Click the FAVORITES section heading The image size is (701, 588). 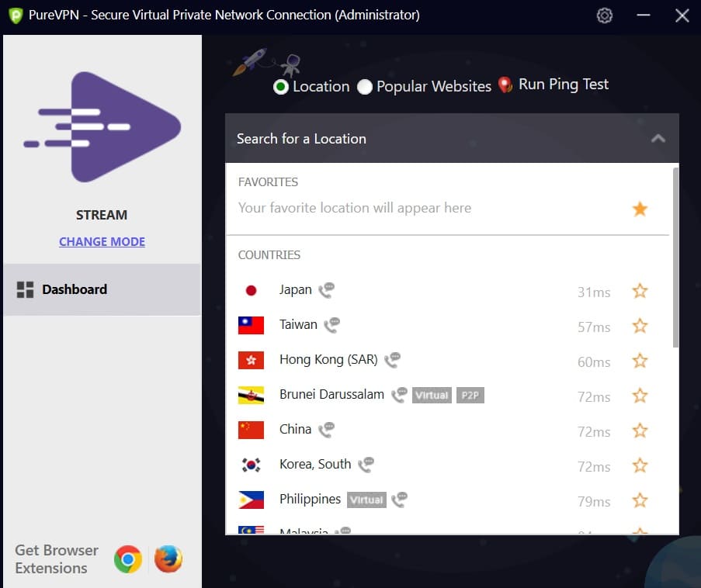point(268,182)
